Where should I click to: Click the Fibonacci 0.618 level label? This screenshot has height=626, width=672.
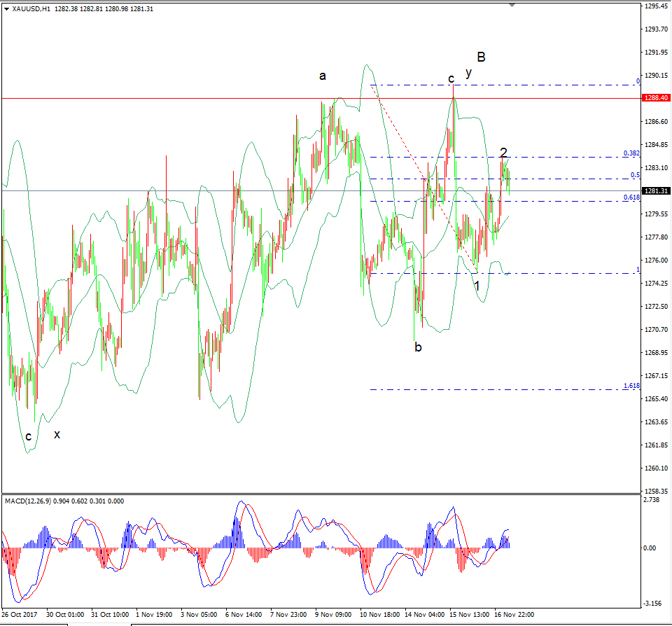coord(631,197)
